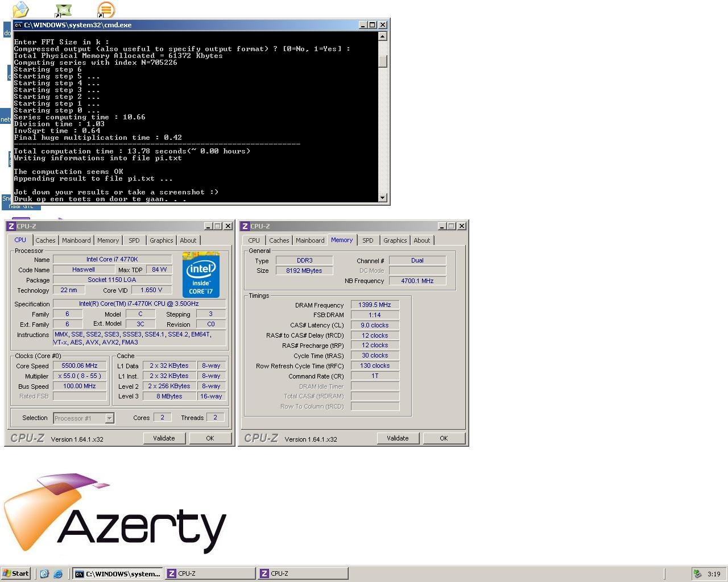The height and width of the screenshot is (582, 728).
Task: Select the orange circle shortcut icon on the desktop
Action: (106, 10)
